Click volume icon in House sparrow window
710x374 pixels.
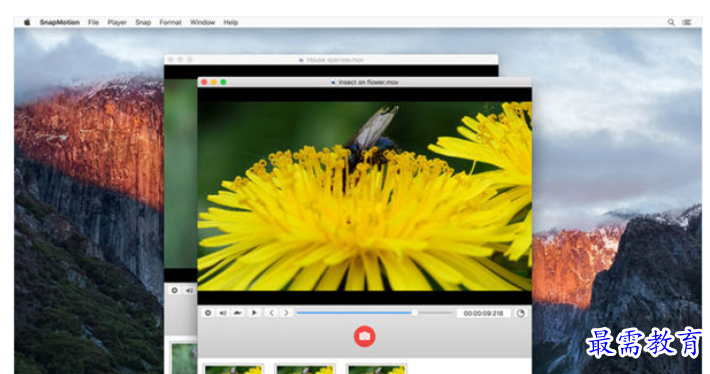coord(189,290)
